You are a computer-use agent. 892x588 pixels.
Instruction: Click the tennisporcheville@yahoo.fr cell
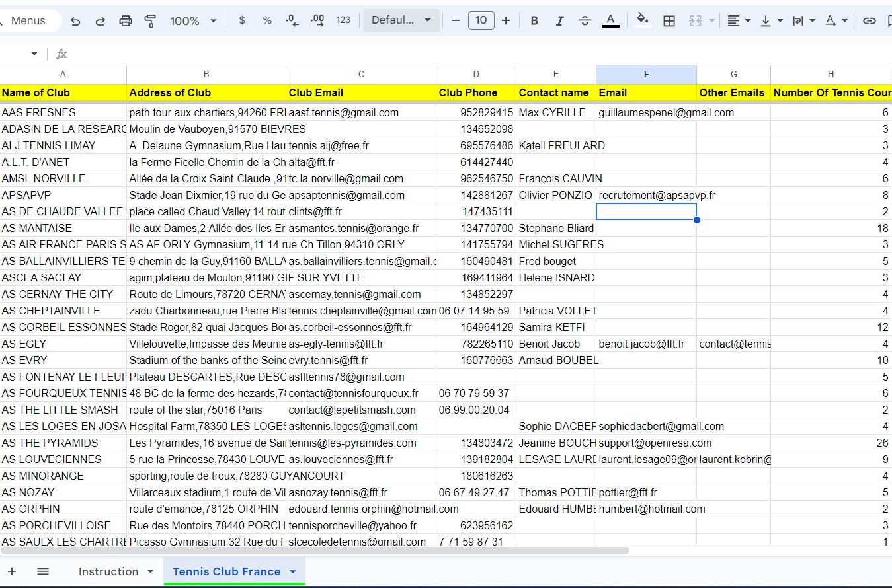tap(361, 525)
